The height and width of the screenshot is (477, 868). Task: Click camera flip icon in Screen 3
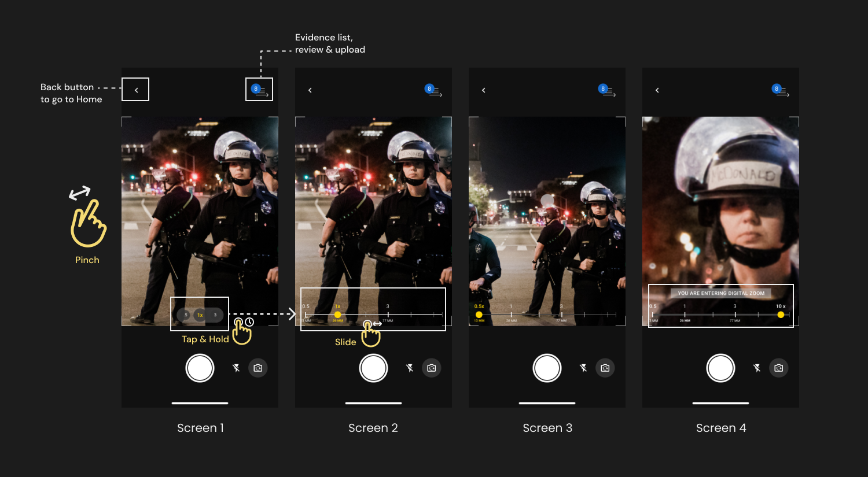(605, 368)
